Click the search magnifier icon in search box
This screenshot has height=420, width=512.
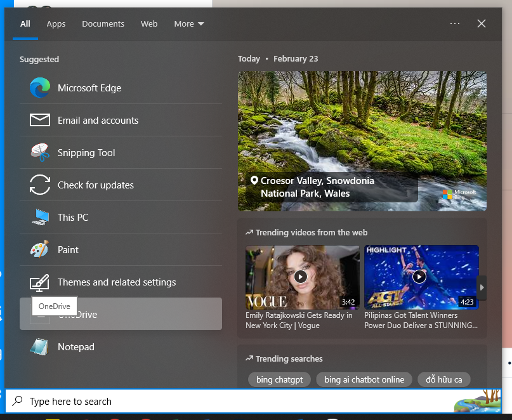[17, 401]
